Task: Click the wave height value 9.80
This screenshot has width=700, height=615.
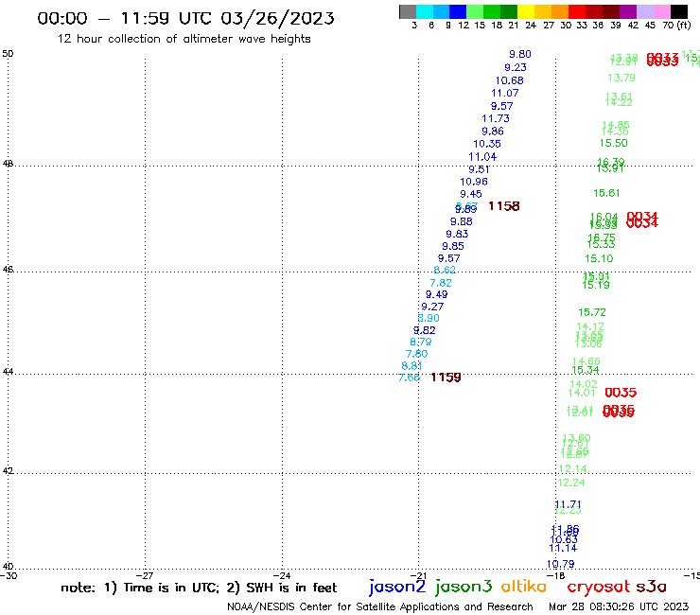Action: [x=520, y=54]
